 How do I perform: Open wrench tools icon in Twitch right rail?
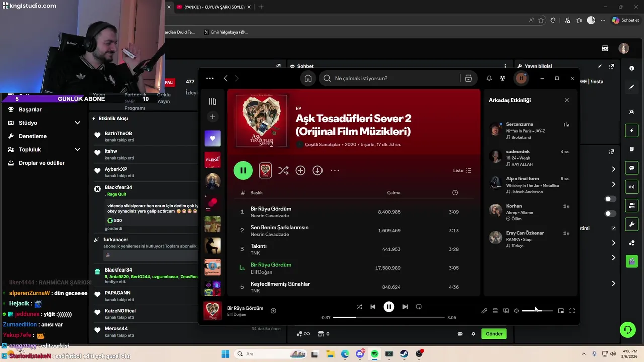pos(632,224)
